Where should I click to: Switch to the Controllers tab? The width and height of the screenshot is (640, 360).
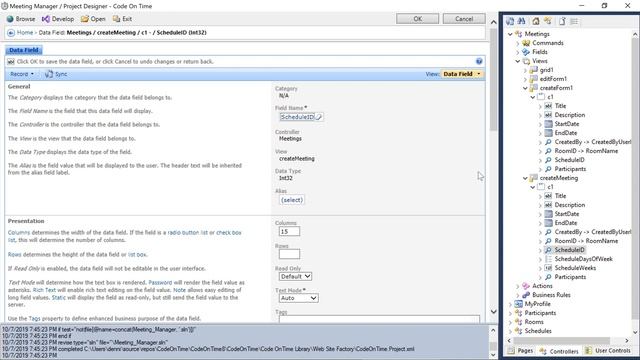(x=559, y=351)
